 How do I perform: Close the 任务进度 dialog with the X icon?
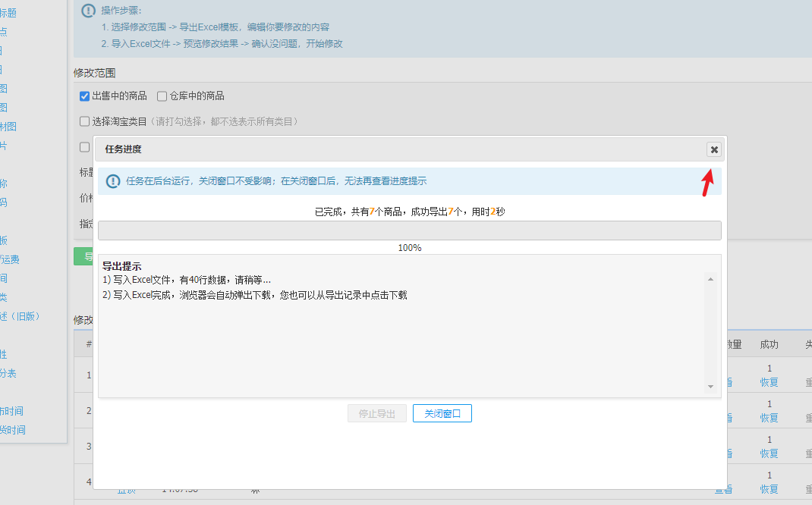(x=713, y=149)
